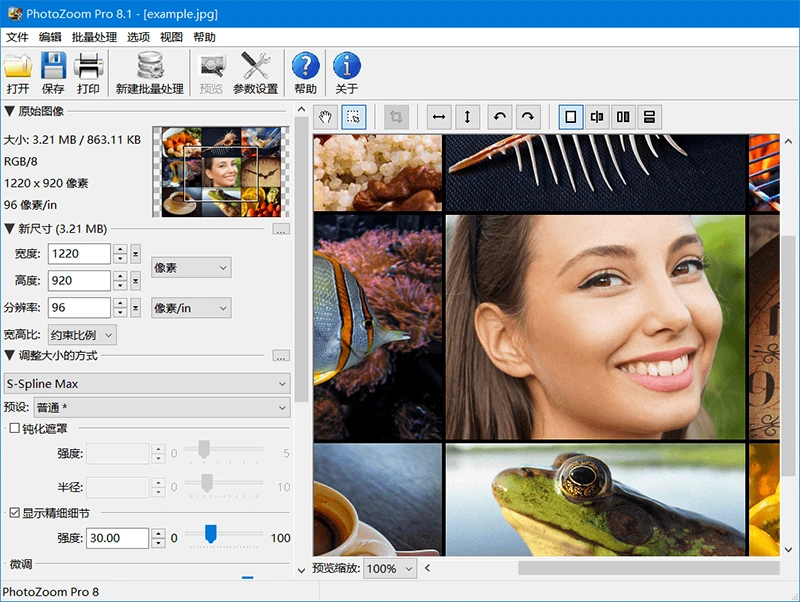Select single preview window mode
This screenshot has width=800, height=602.
click(571, 117)
